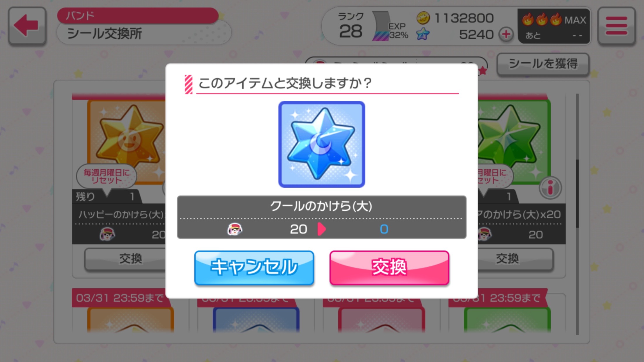This screenshot has width=644, height=362.
Task: Click the exchange list scrollbar
Action: click(577, 214)
